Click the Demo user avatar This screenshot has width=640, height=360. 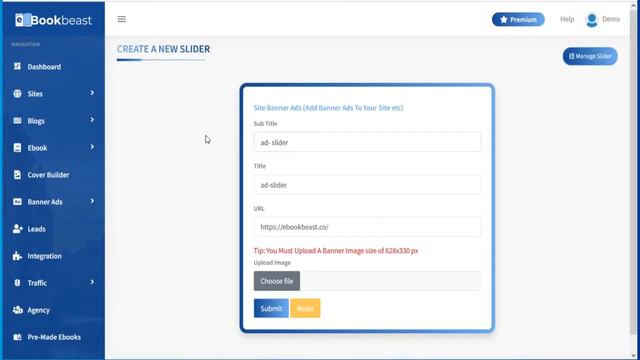point(591,20)
